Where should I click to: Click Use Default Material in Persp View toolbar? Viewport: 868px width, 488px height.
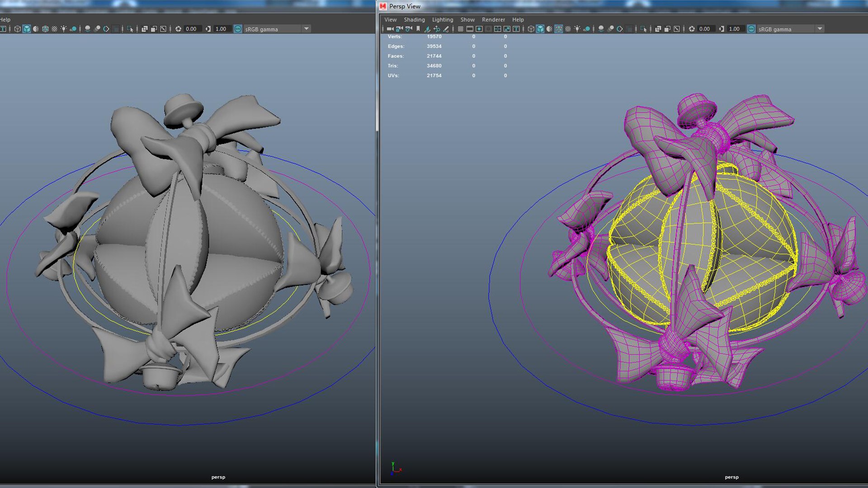(549, 29)
